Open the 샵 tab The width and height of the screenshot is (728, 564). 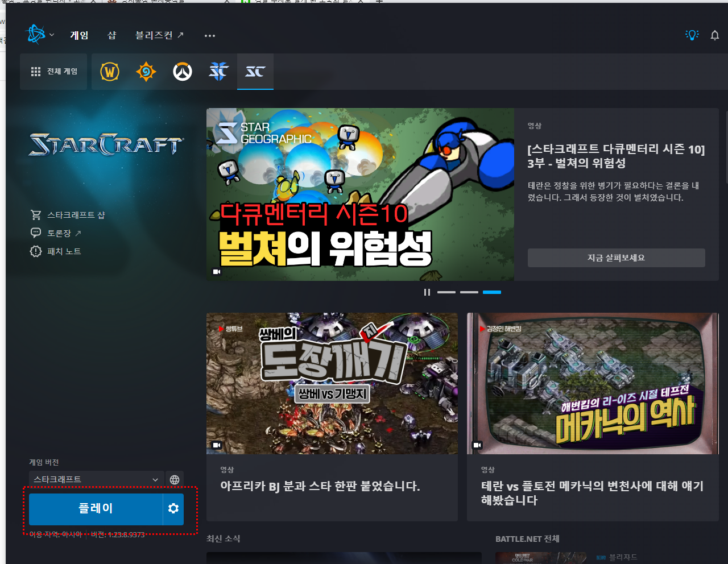tap(112, 35)
